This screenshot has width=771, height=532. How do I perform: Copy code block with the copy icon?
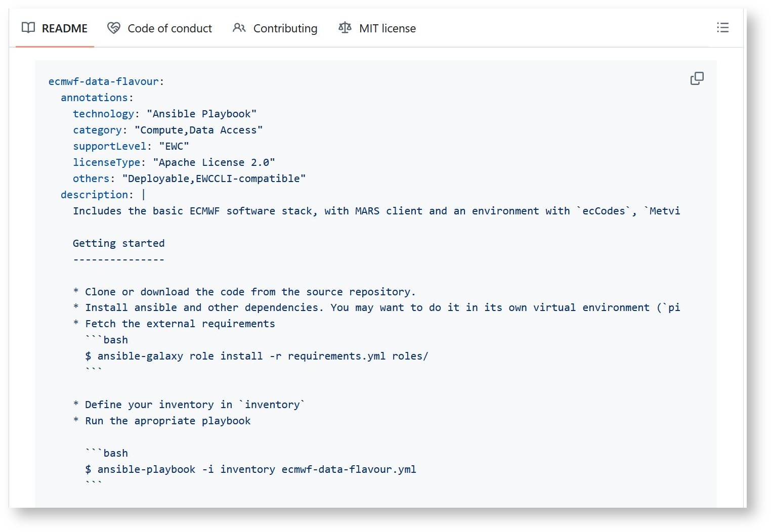697,78
